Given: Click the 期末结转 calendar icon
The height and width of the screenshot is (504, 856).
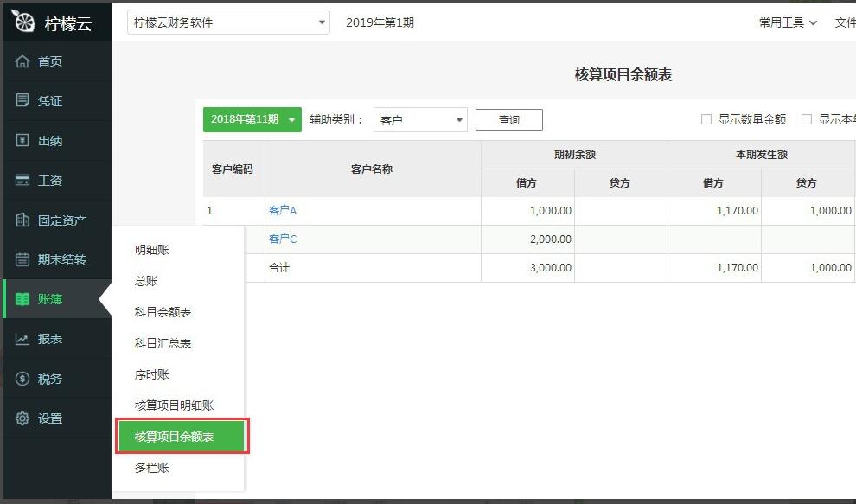Looking at the screenshot, I should (22, 259).
